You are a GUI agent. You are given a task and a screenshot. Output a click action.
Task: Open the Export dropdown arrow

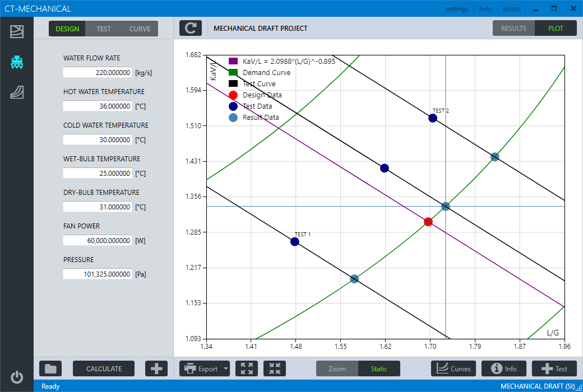click(226, 368)
